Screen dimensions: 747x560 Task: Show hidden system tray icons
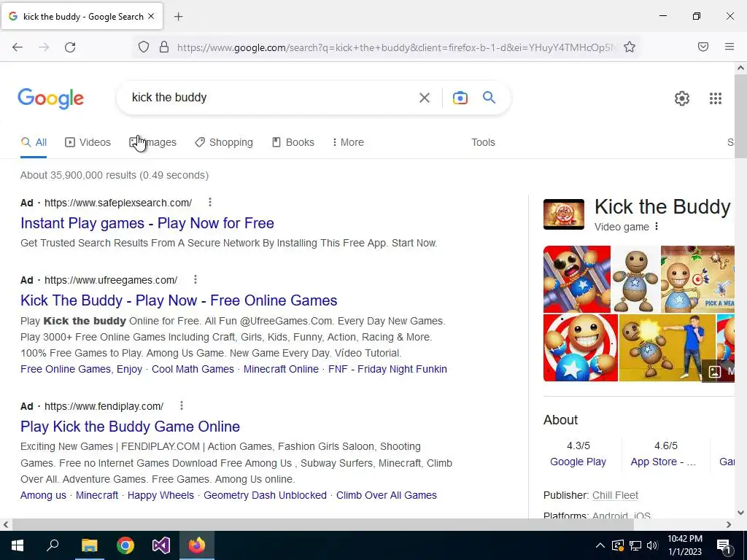[600, 545]
